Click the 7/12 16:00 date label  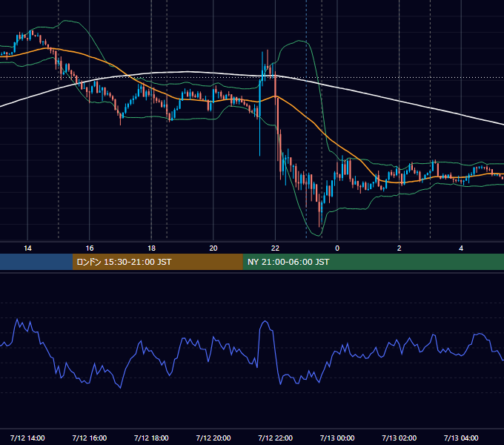click(x=90, y=438)
